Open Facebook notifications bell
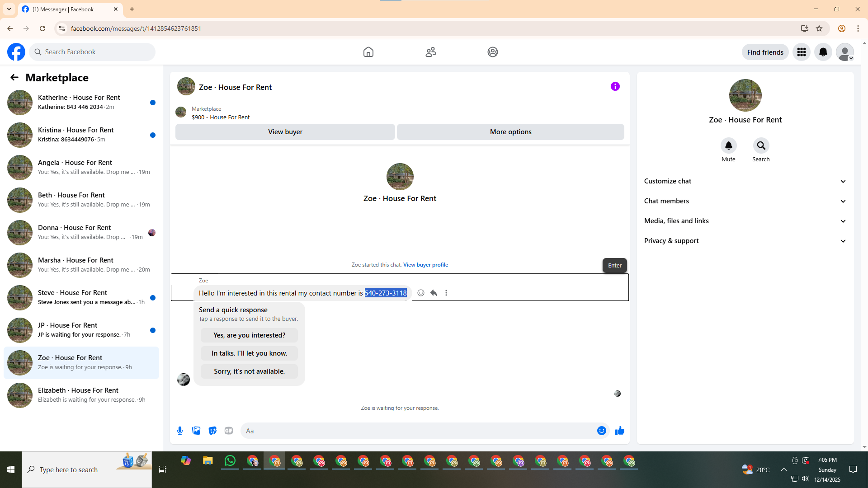Screen dimensions: 868x488 coord(823,52)
